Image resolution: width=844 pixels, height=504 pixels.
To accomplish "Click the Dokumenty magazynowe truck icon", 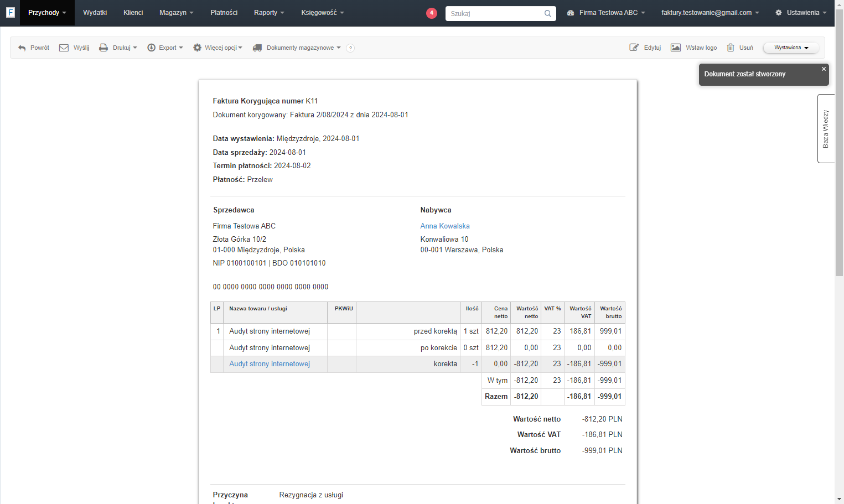I will click(x=257, y=48).
